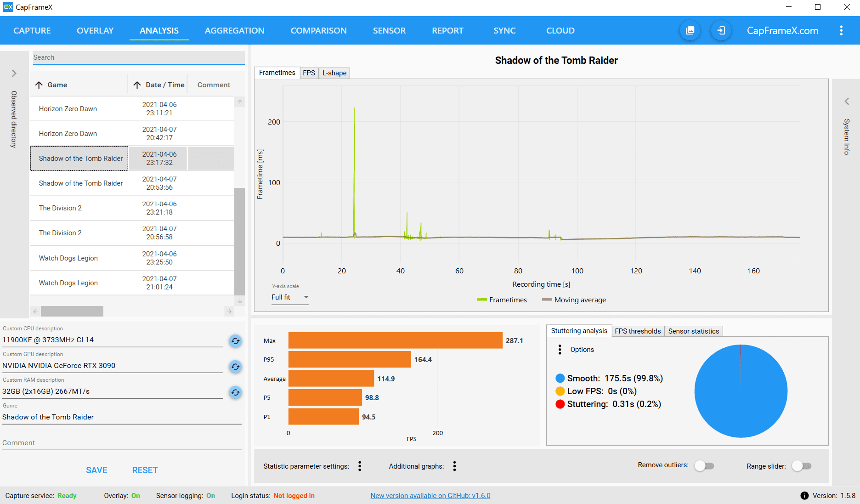Viewport: 860px width, 504px height.
Task: Click the Custom GPU description field
Action: click(x=113, y=366)
